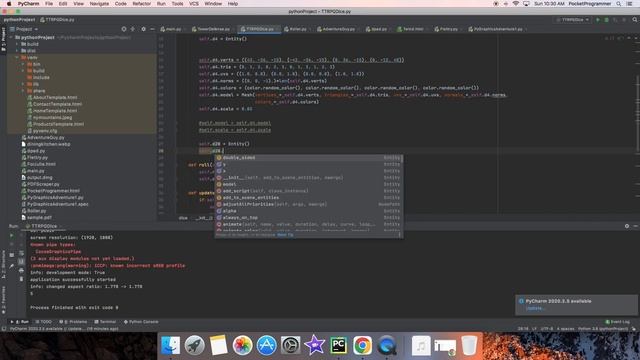Expand the bin folder inside venv
Viewport: 640px width, 360px height.
coord(23,64)
